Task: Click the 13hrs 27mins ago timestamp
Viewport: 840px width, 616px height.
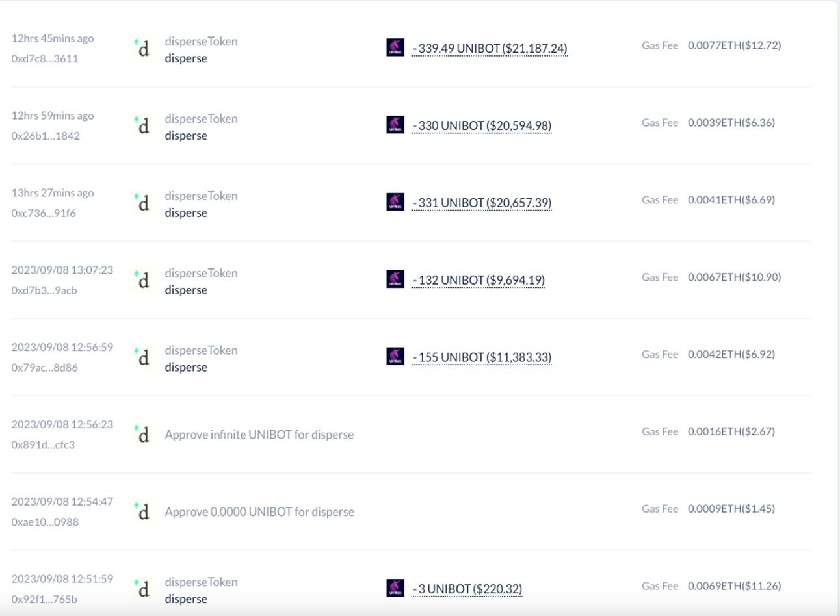Action: (53, 193)
